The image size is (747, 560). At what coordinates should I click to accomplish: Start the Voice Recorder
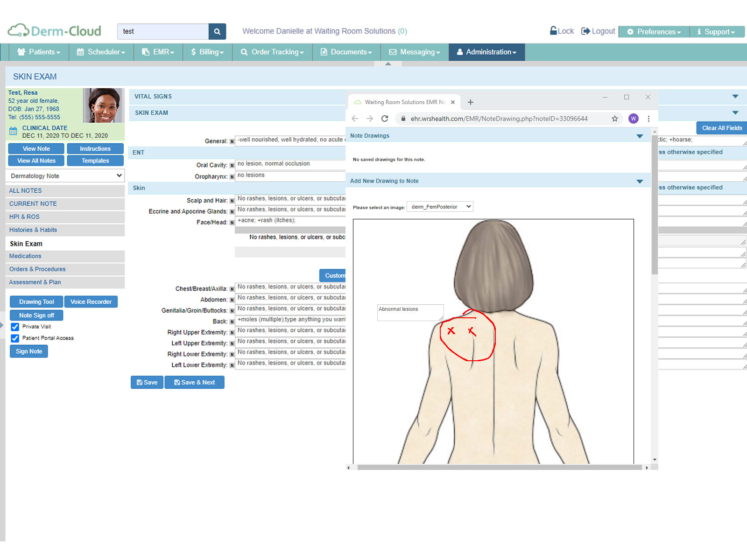pyautogui.click(x=91, y=302)
